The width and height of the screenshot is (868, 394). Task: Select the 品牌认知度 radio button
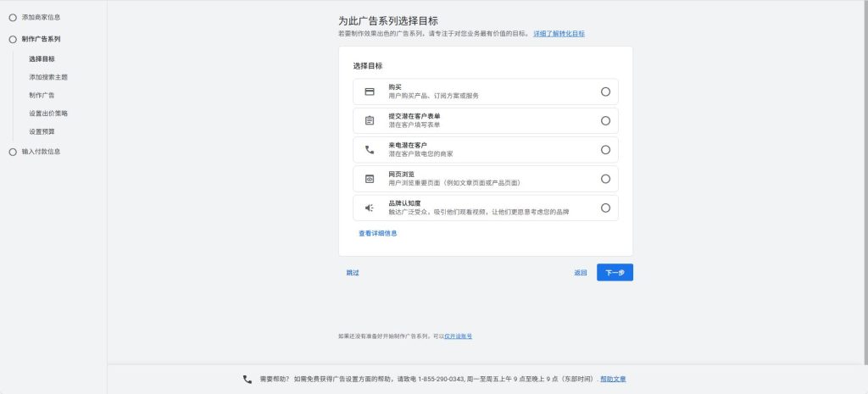(x=605, y=208)
